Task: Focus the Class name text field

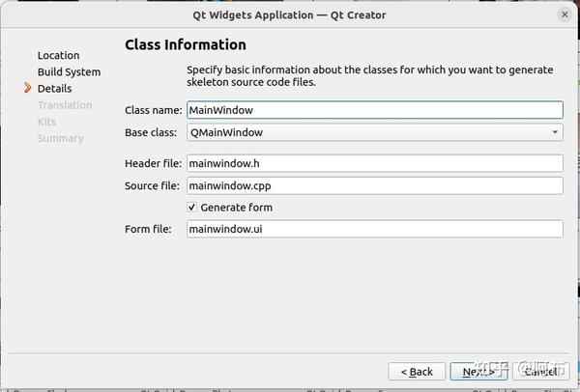Action: point(374,110)
